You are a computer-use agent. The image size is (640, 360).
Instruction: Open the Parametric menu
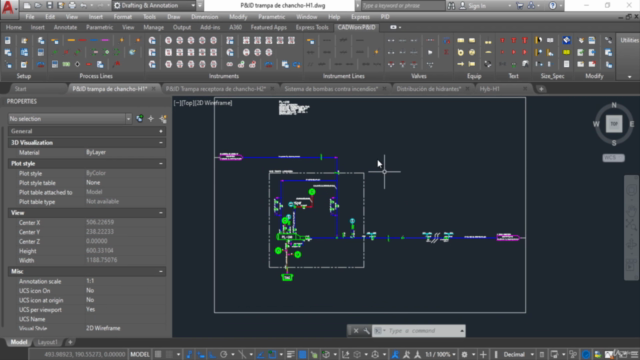point(271,17)
